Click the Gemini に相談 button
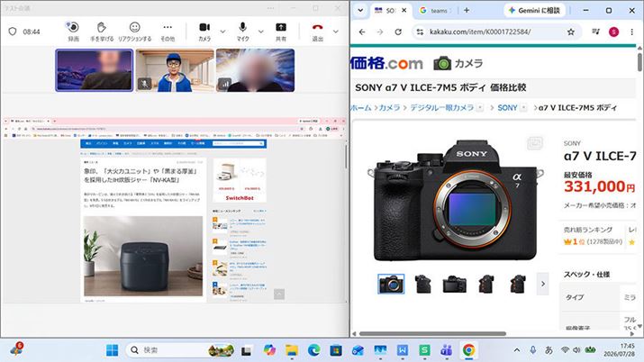Image resolution: width=644 pixels, height=362 pixels. coord(534,10)
